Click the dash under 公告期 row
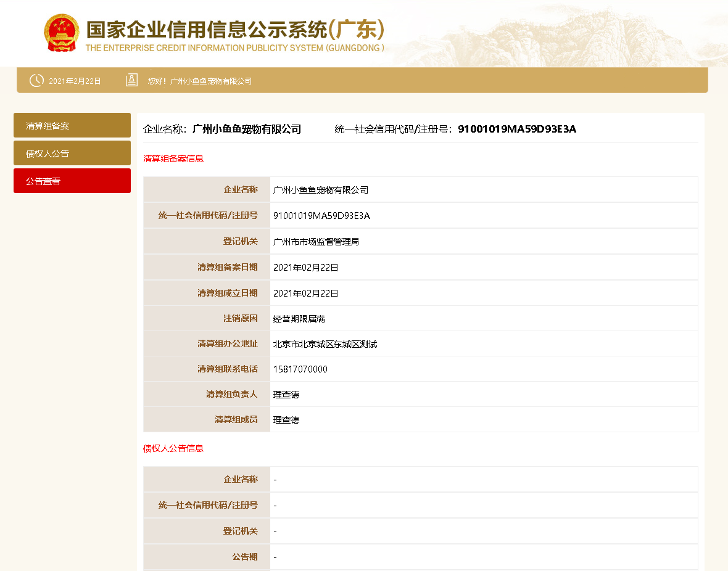 (276, 556)
